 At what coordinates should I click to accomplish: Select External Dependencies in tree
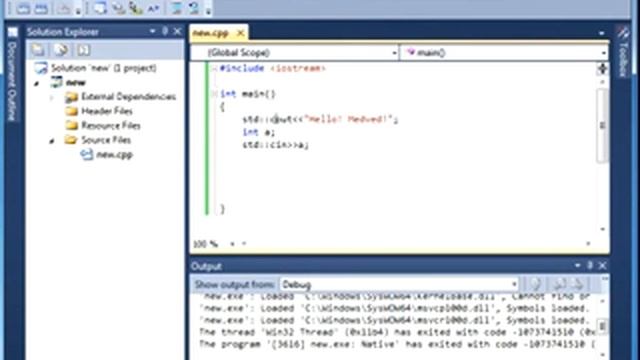[128, 97]
